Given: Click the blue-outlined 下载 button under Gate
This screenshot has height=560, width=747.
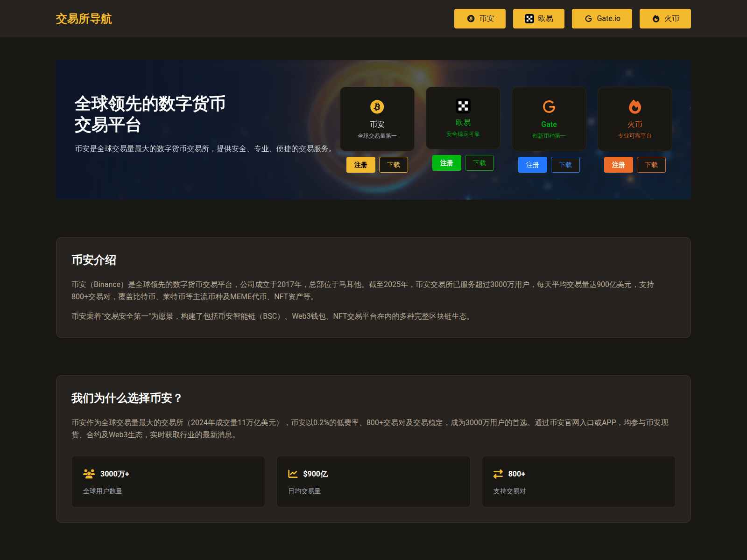Looking at the screenshot, I should pos(565,165).
